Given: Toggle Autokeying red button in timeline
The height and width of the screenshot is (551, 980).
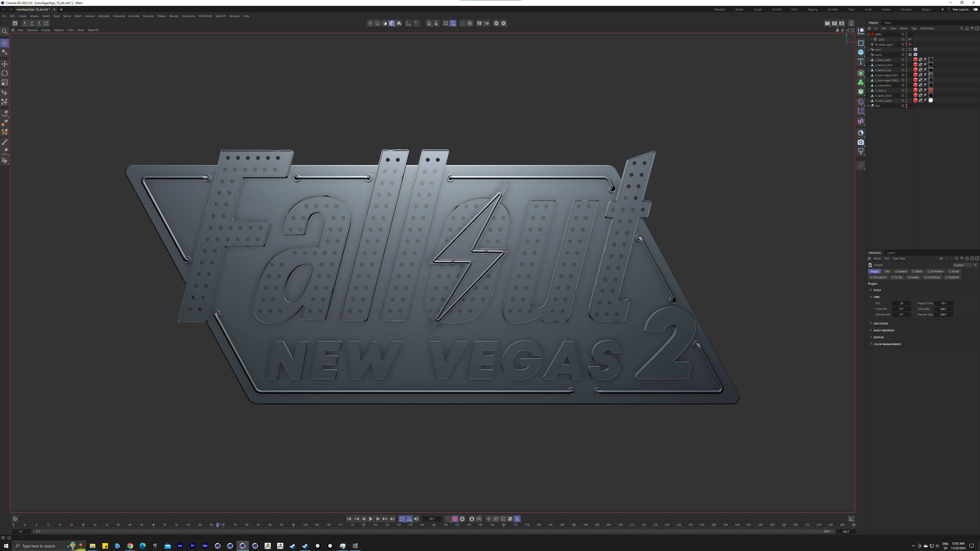Looking at the screenshot, I should click(455, 519).
